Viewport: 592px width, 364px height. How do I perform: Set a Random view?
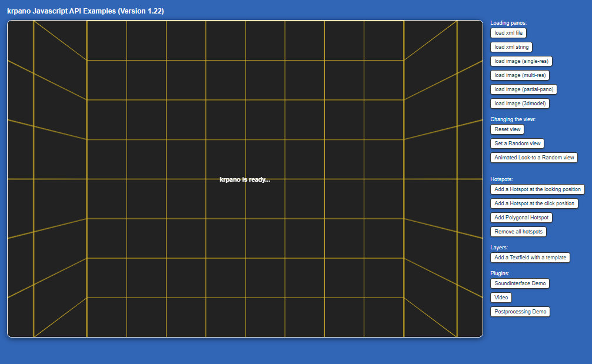pos(517,143)
